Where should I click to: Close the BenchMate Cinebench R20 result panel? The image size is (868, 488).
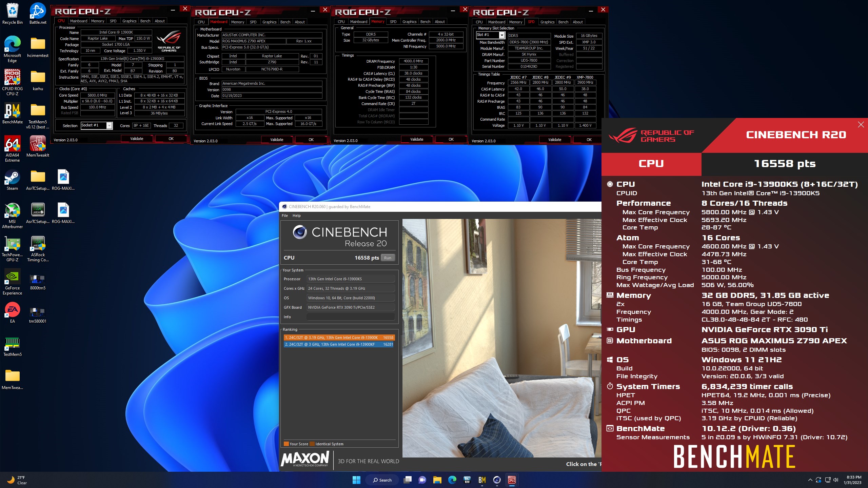pyautogui.click(x=861, y=125)
